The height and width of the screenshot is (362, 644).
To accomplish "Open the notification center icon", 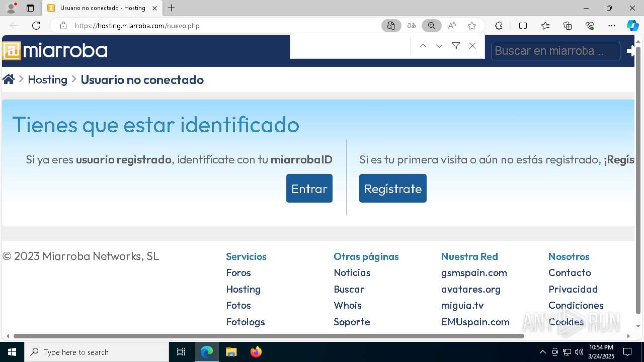I will (627, 352).
